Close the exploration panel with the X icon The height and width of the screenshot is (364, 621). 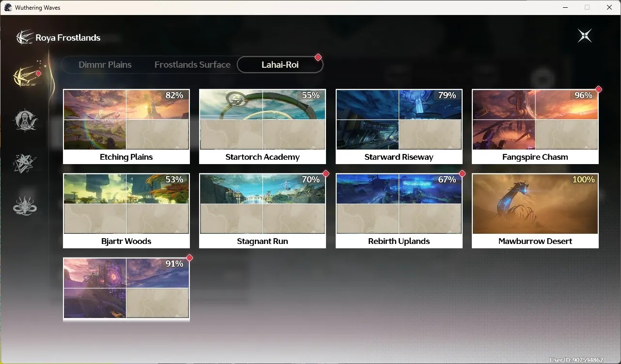[x=585, y=36]
